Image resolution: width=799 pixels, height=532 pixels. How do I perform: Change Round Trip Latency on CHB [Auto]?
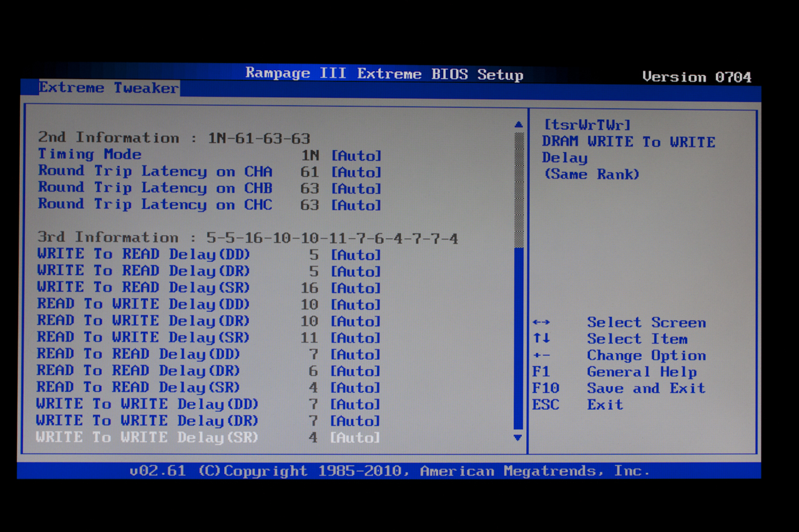[x=356, y=188]
